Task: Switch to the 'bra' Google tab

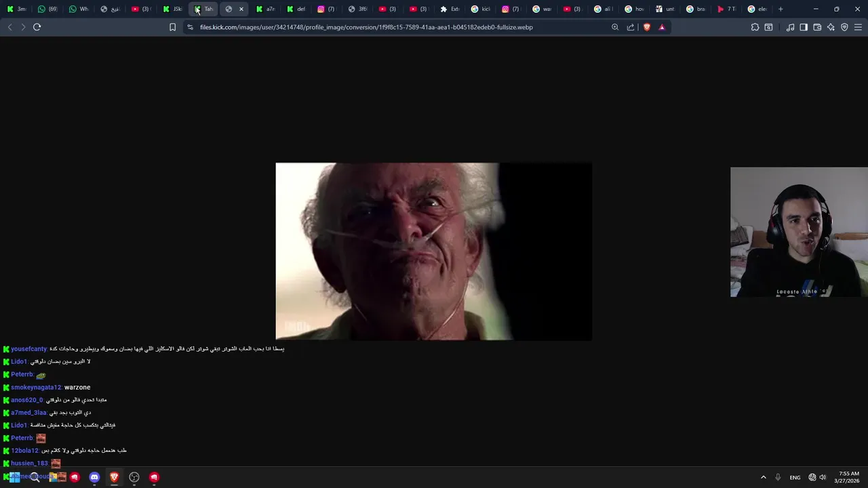Action: click(696, 9)
